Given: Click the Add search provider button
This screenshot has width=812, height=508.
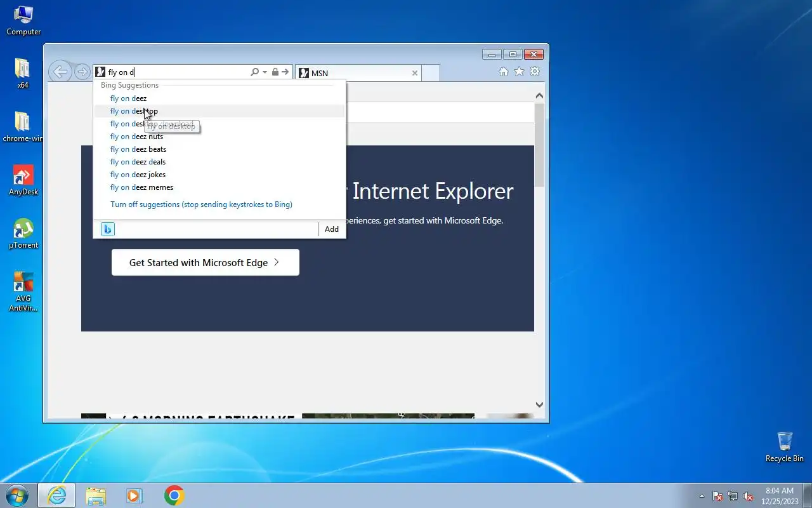Looking at the screenshot, I should 332,229.
